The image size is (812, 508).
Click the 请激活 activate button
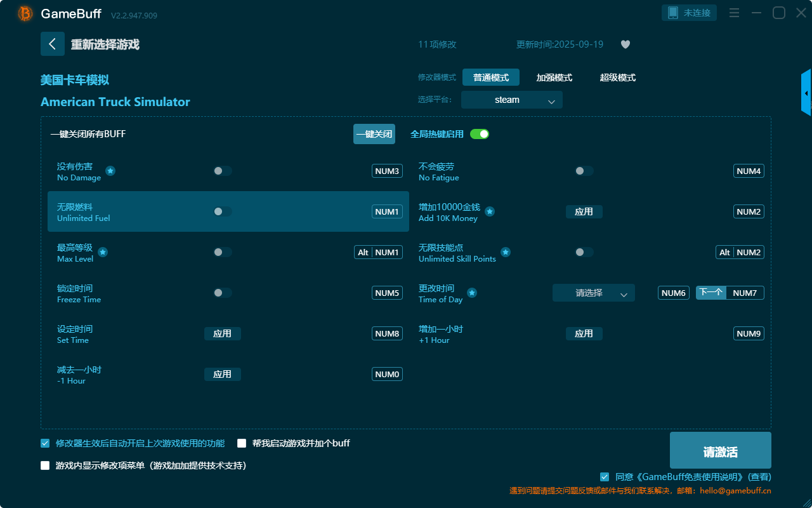(x=721, y=450)
